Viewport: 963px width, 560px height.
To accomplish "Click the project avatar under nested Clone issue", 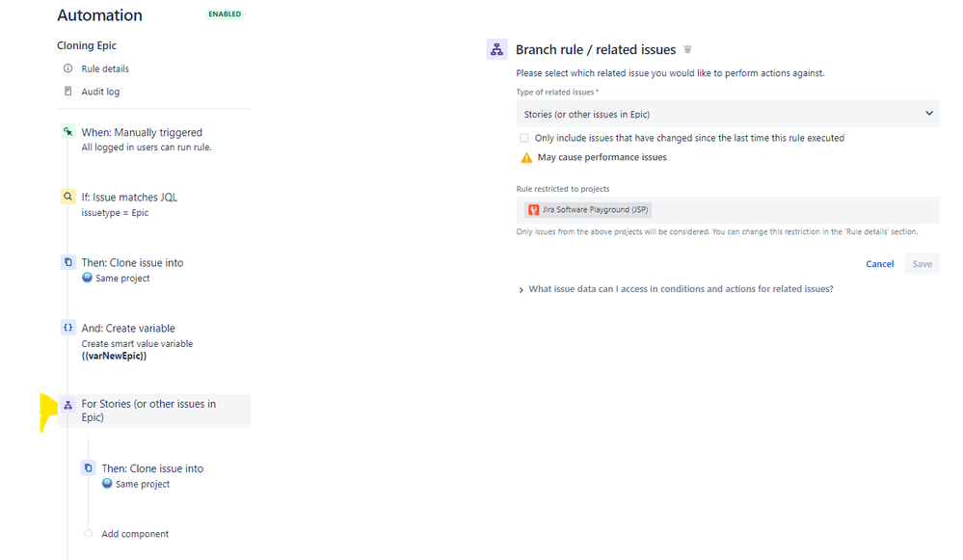I will click(107, 483).
